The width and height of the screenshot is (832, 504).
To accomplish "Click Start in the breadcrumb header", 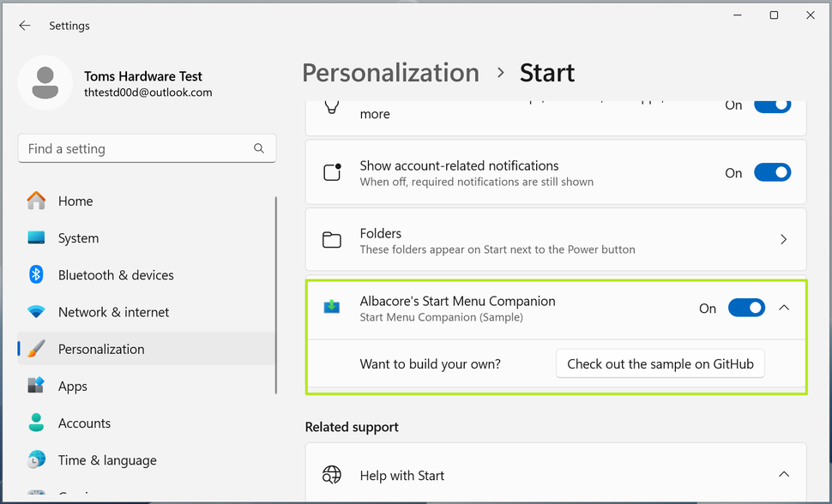I will tap(546, 73).
